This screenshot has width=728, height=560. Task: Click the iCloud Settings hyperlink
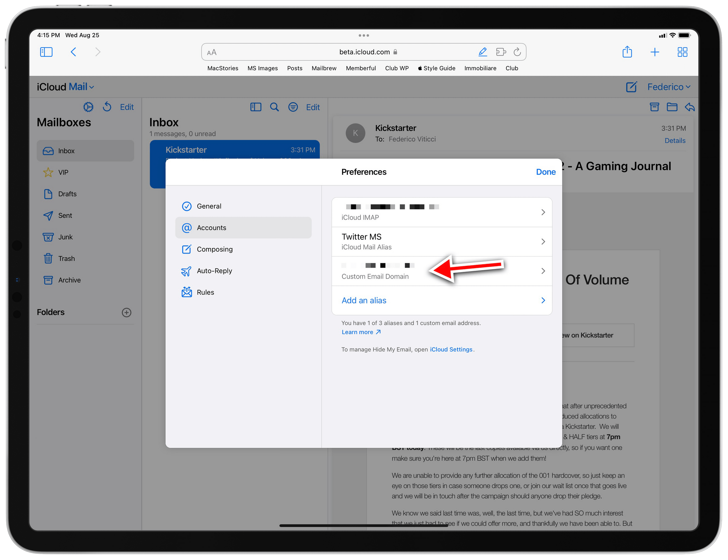450,349
